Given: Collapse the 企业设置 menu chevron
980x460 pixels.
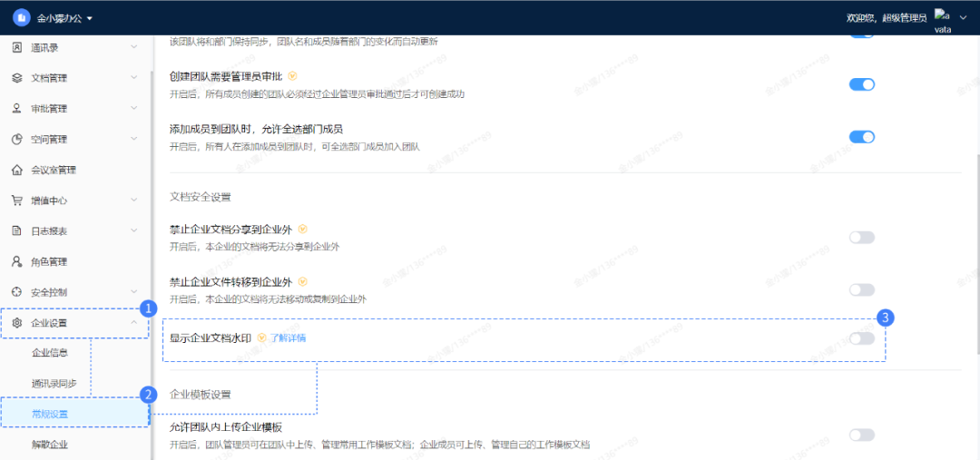Looking at the screenshot, I should 133,323.
